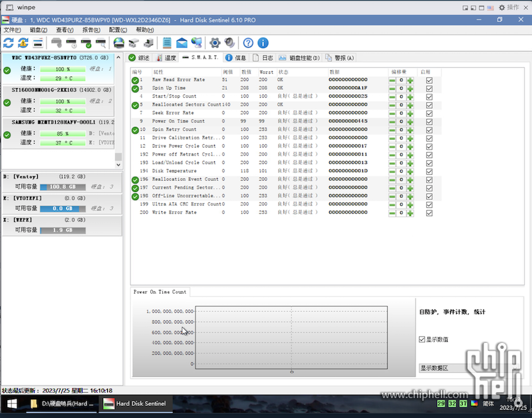Click the disk icon with the green checkmark
Viewport: 532px width, 418px height.
[x=86, y=43]
